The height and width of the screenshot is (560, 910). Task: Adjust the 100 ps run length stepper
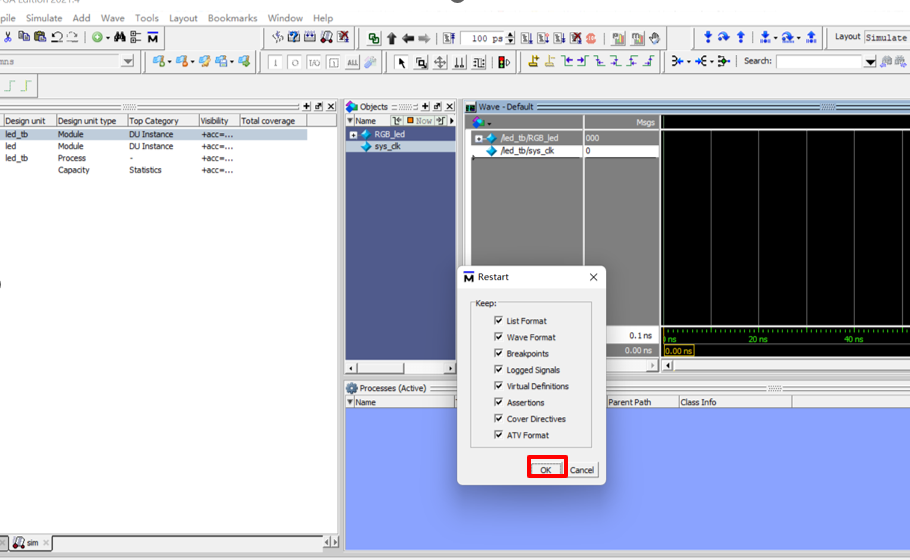510,38
